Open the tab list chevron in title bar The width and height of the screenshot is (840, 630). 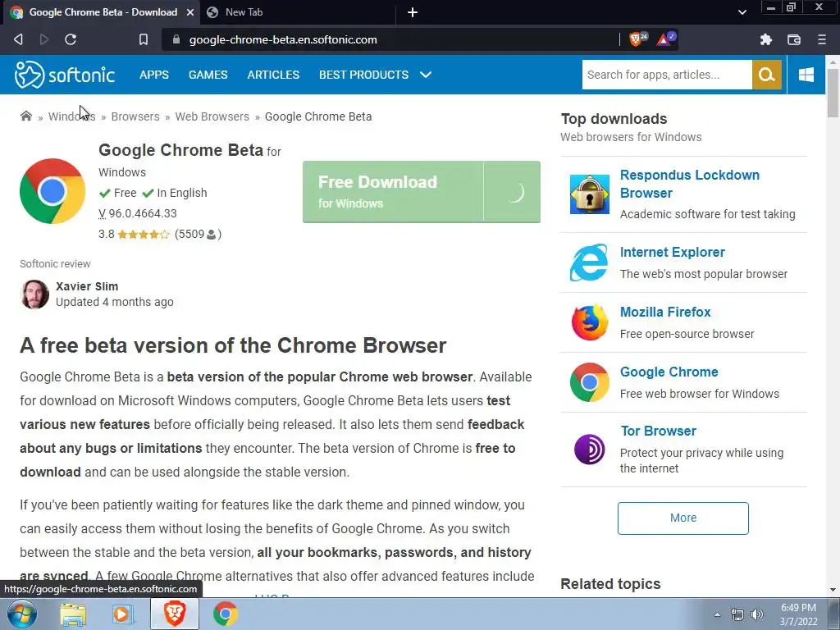742,12
